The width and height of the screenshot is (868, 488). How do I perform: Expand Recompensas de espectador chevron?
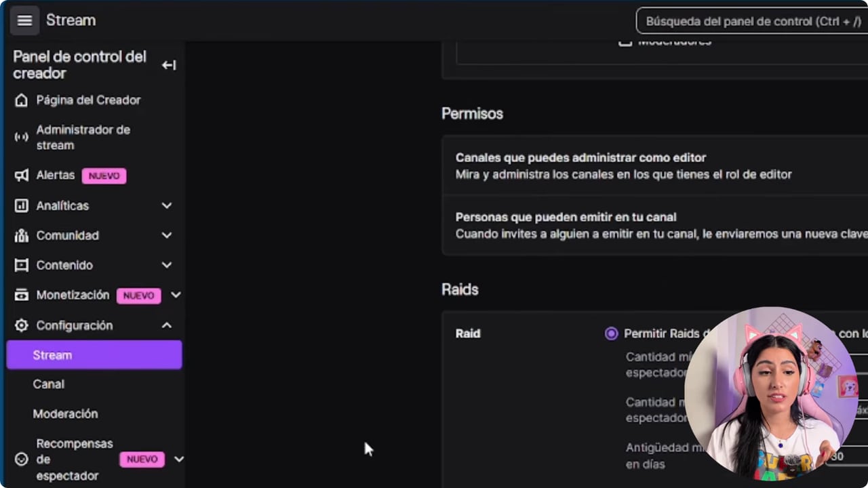[x=179, y=460]
